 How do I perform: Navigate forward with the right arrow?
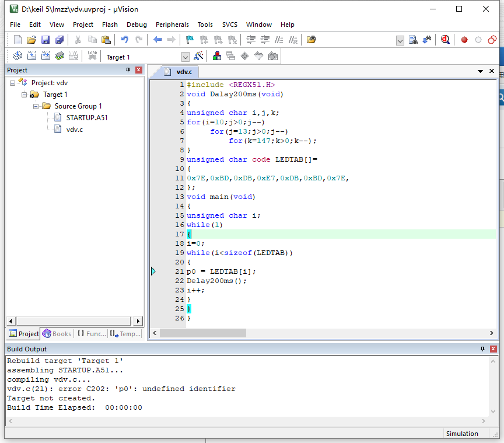pos(171,40)
